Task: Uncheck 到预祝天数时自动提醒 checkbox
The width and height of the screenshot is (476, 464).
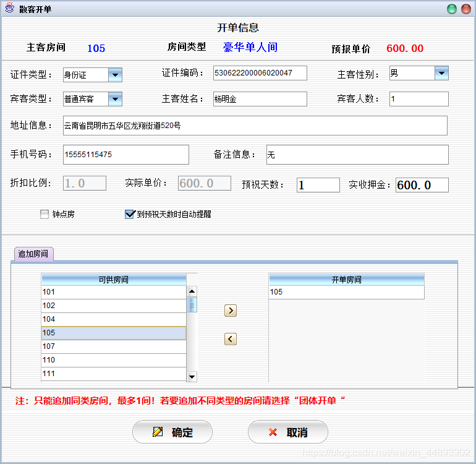Action: pos(130,214)
